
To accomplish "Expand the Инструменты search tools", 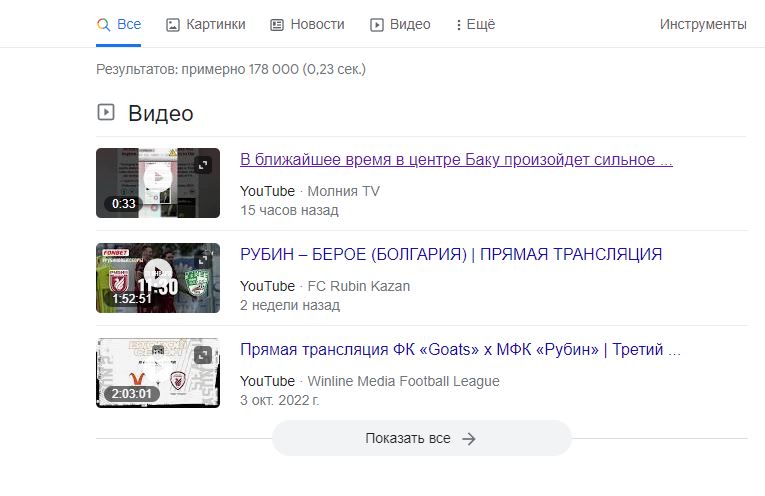I will coord(702,24).
